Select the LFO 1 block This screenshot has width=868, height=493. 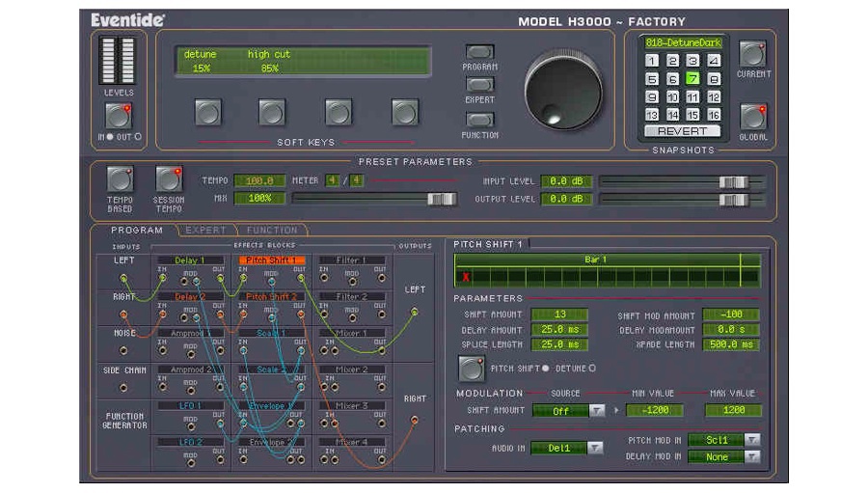click(x=190, y=406)
